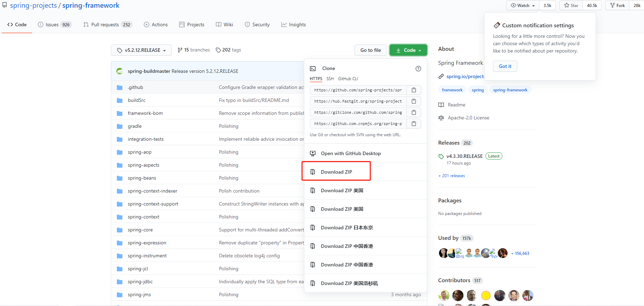644x306 pixels.
Task: Open the Issues tab
Action: pyautogui.click(x=55, y=25)
